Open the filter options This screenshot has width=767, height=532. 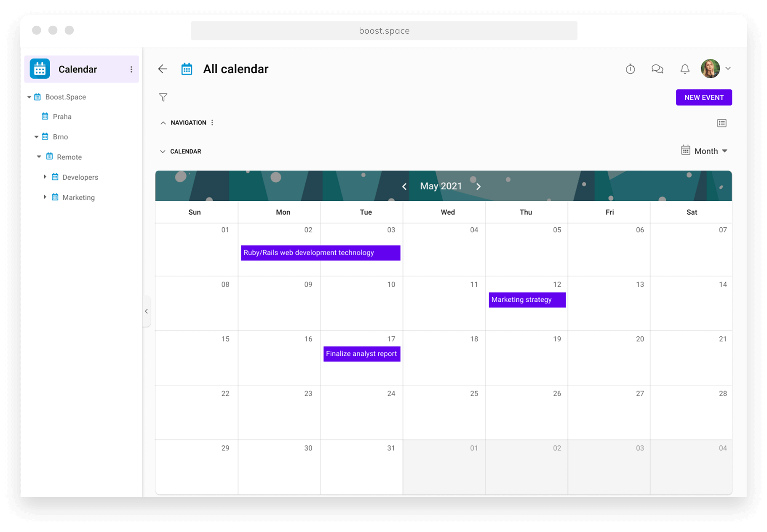[163, 97]
